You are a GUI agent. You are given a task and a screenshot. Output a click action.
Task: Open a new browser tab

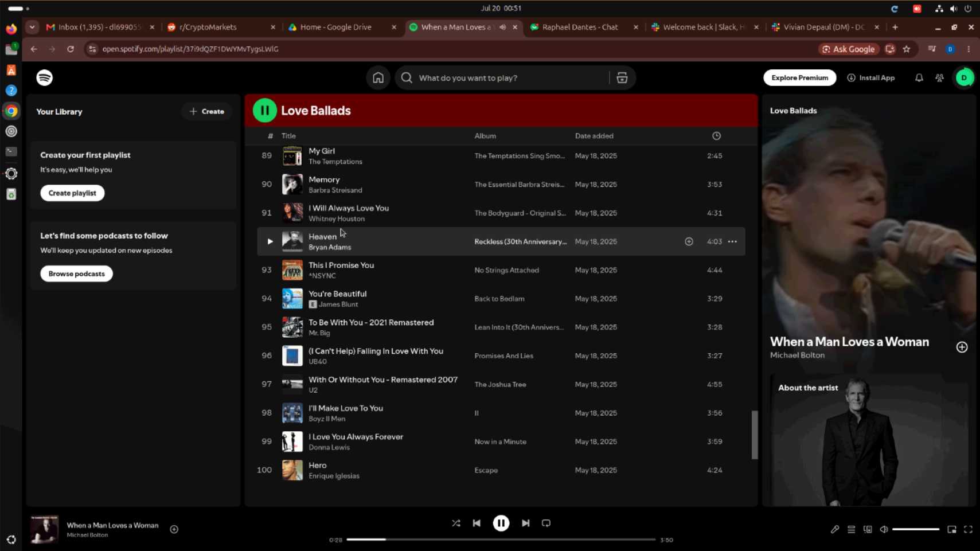(895, 27)
